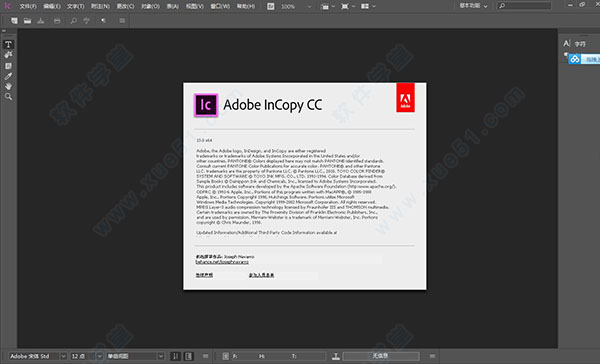Image resolution: width=600 pixels, height=364 pixels.
Task: Expand the toolbox with its top double-arrow
Action: tap(4, 31)
